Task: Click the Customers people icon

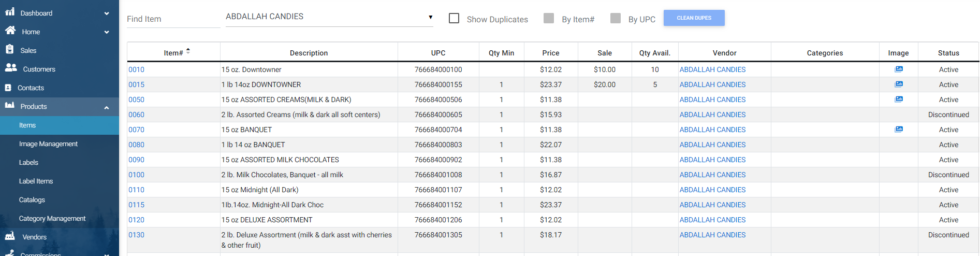Action: coord(11,68)
